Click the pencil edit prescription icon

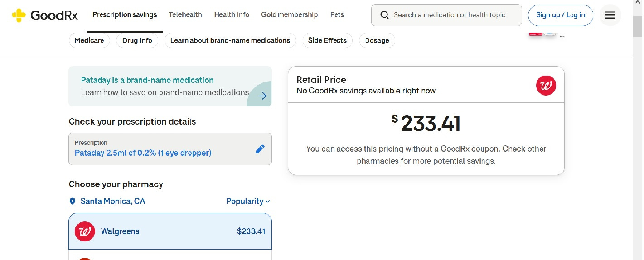tap(260, 149)
